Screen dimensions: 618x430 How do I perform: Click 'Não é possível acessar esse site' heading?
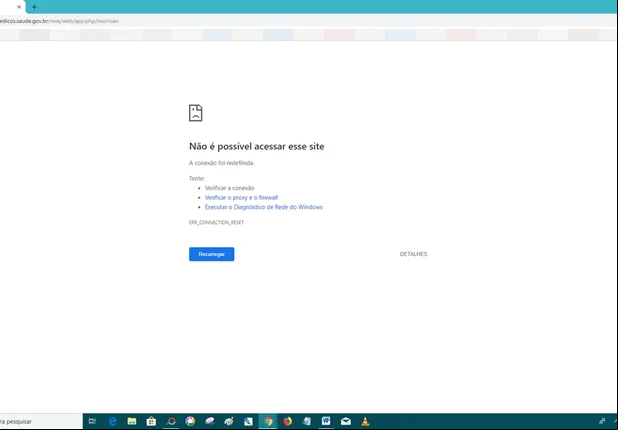pyautogui.click(x=257, y=146)
